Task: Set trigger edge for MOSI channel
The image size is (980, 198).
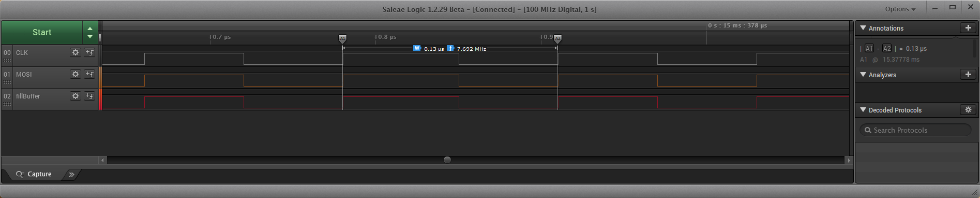Action: point(89,74)
